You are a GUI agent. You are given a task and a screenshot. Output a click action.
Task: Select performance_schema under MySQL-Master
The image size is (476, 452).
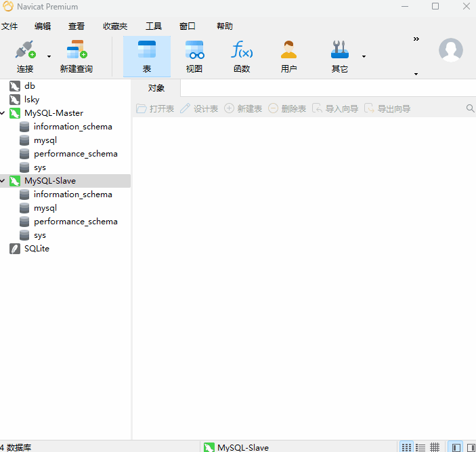(76, 154)
